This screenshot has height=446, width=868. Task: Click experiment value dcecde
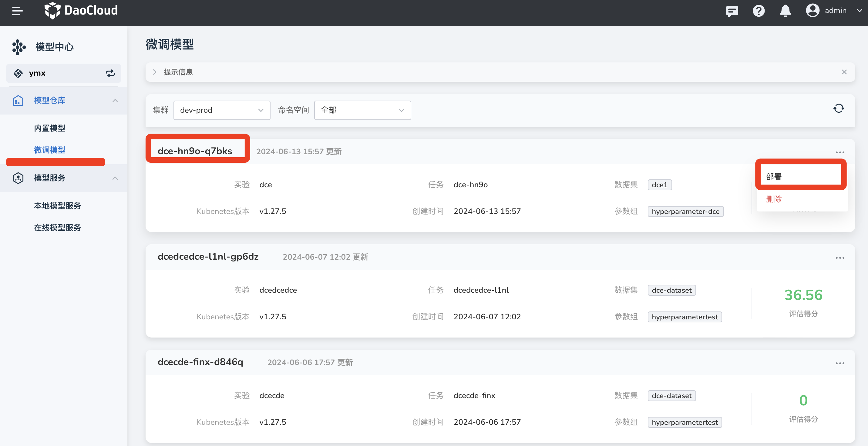click(271, 395)
